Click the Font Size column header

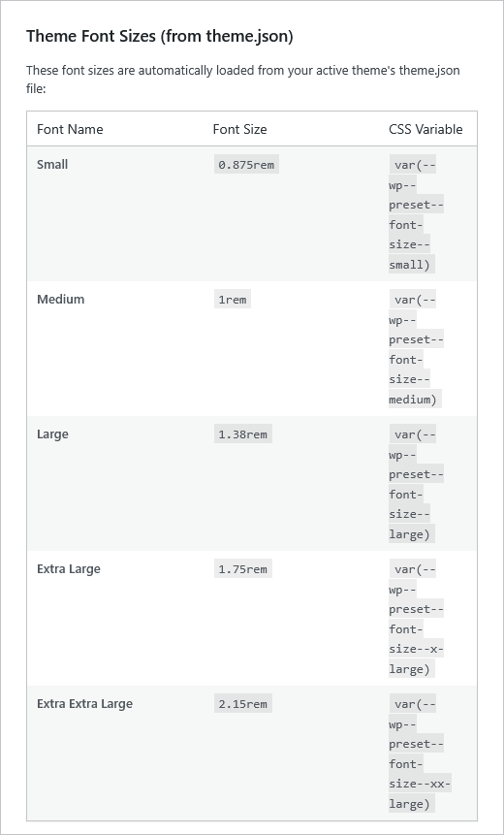point(239,129)
